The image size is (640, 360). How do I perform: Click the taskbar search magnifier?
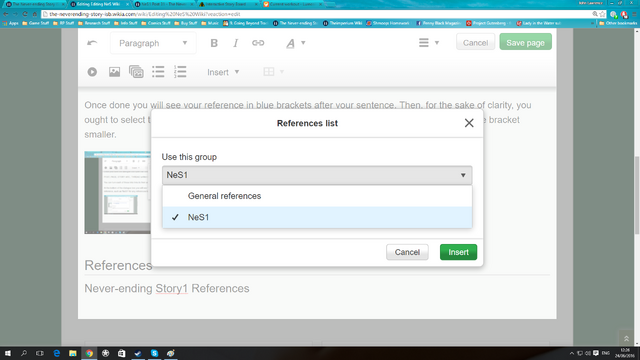coord(24,353)
